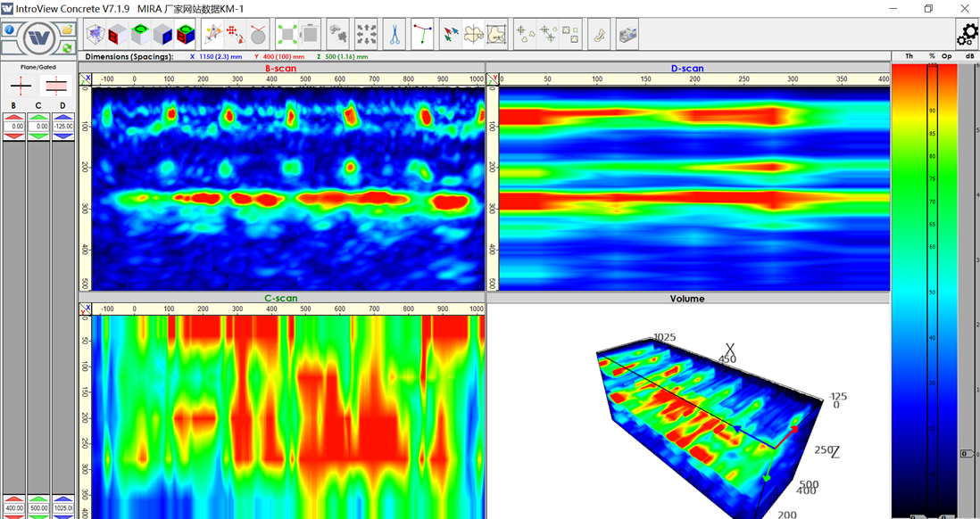Click the D plane position input field
The image size is (980, 519).
62,127
